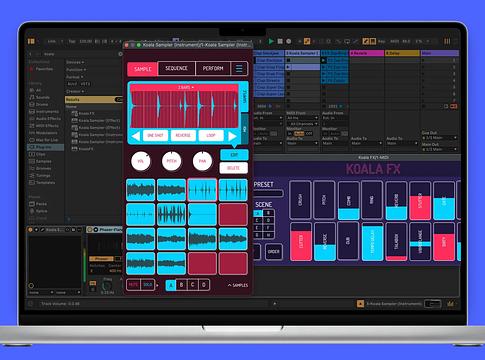Viewport: 485px width, 360px height.
Task: Click the left arrow beside ONE SHOT
Action: click(136, 136)
